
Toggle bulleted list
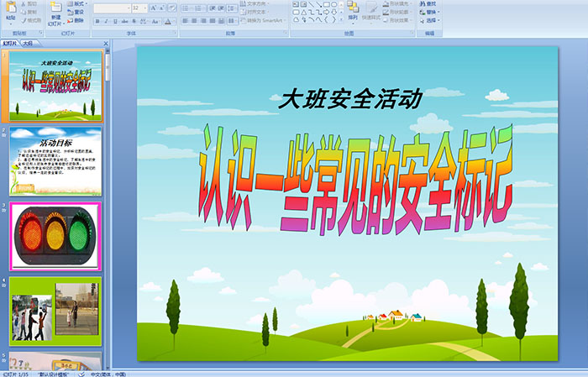point(187,8)
